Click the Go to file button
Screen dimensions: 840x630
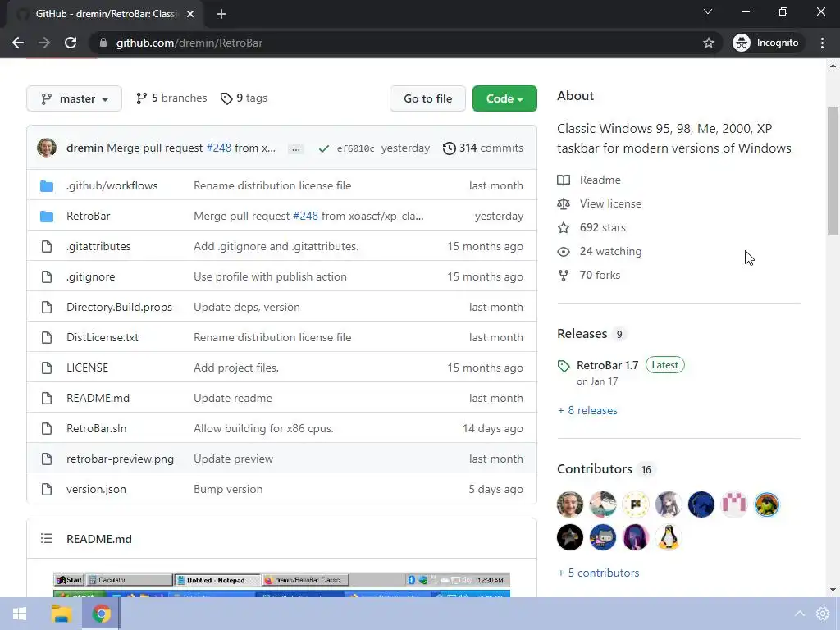tap(427, 98)
